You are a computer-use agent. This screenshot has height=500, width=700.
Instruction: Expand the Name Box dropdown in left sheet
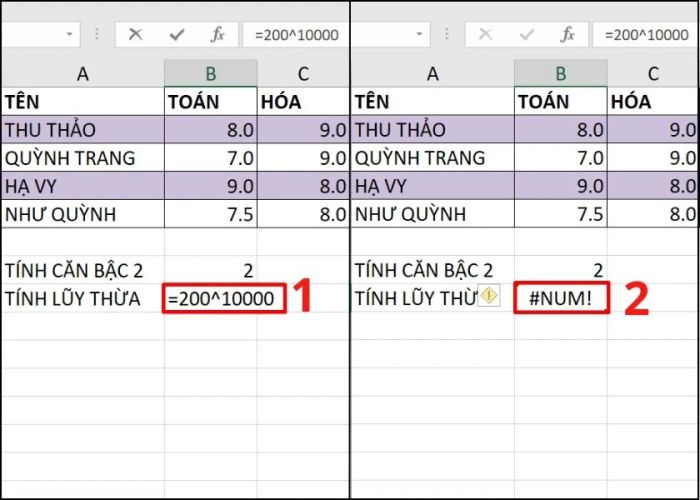point(70,34)
